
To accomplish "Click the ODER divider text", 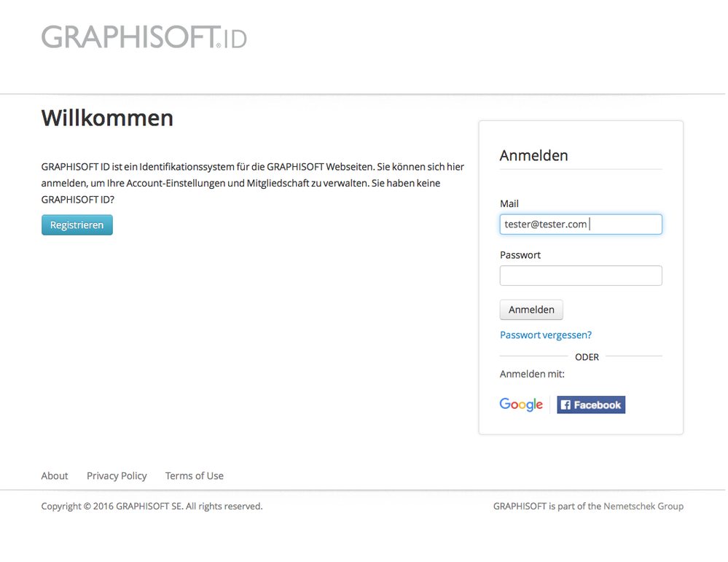I will [x=587, y=357].
